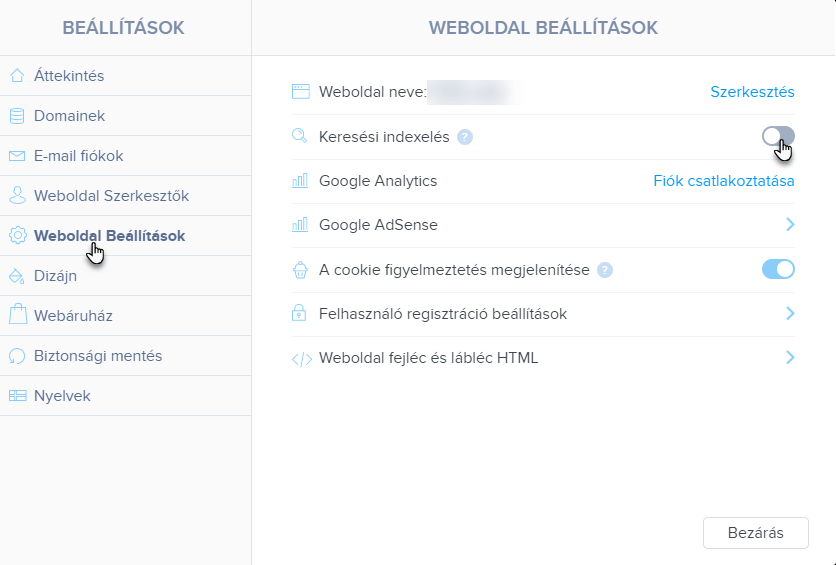Disable the cookie figyelmeztetés megjelenítése switch
This screenshot has width=836, height=565.
click(778, 269)
